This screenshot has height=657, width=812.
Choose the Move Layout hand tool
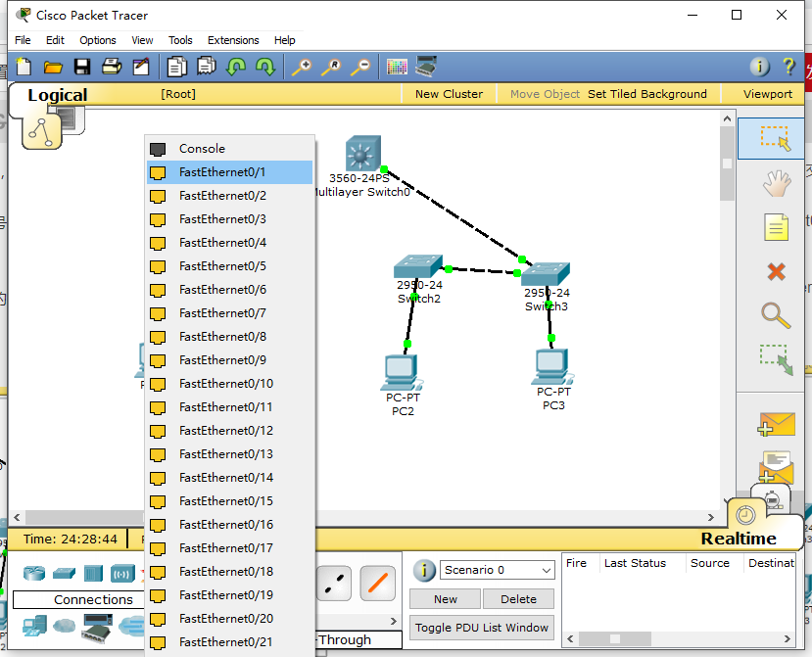(777, 183)
